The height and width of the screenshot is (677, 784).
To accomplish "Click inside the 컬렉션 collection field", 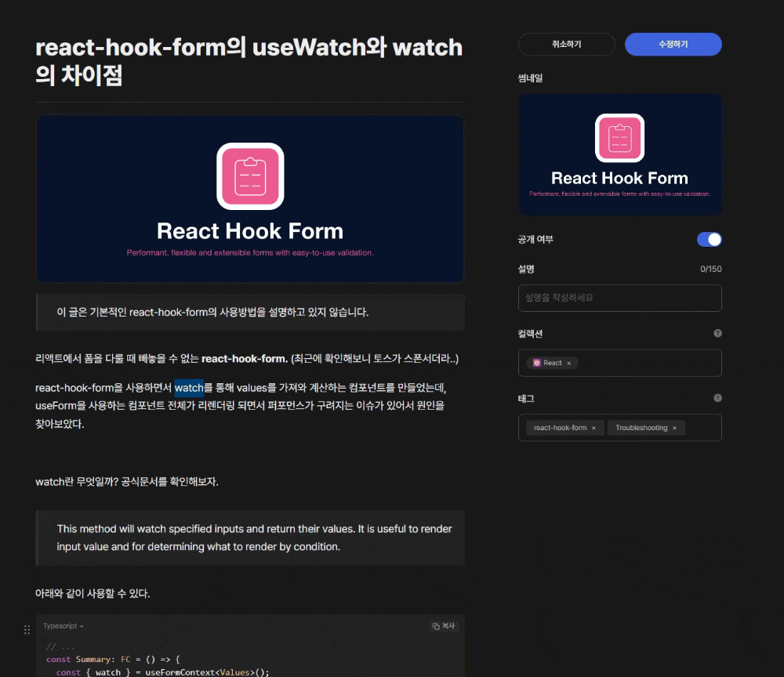I will tap(619, 363).
